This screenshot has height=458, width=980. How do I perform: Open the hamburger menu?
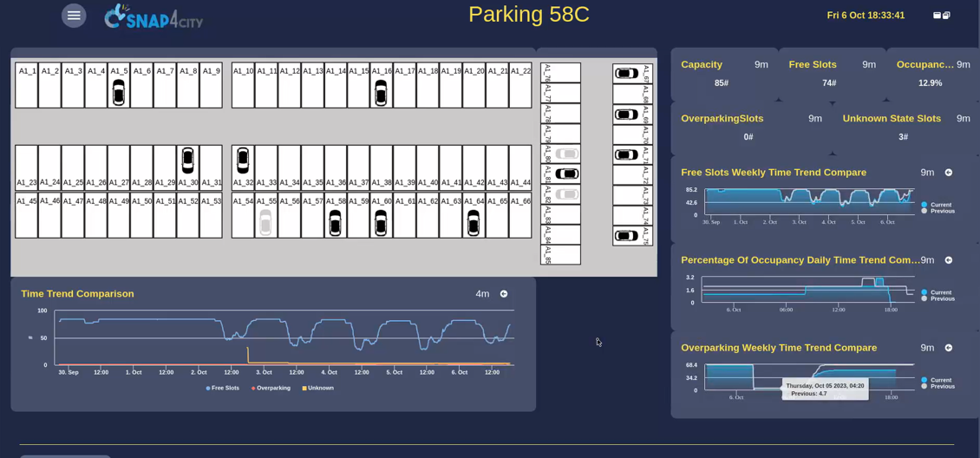(74, 16)
